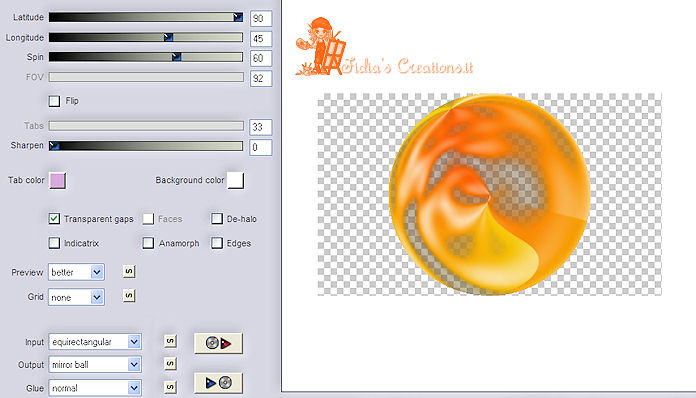696x398 pixels.
Task: Click the small S button next to Grid
Action: coord(129,296)
